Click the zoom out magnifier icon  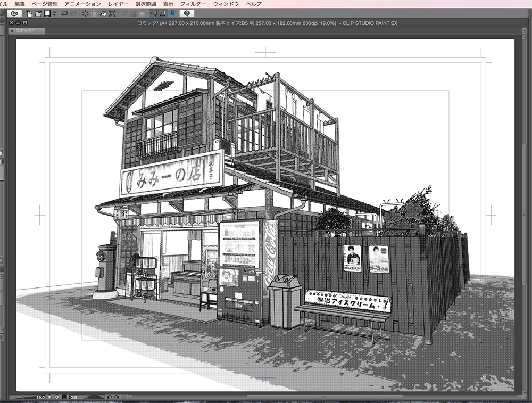click(x=49, y=397)
